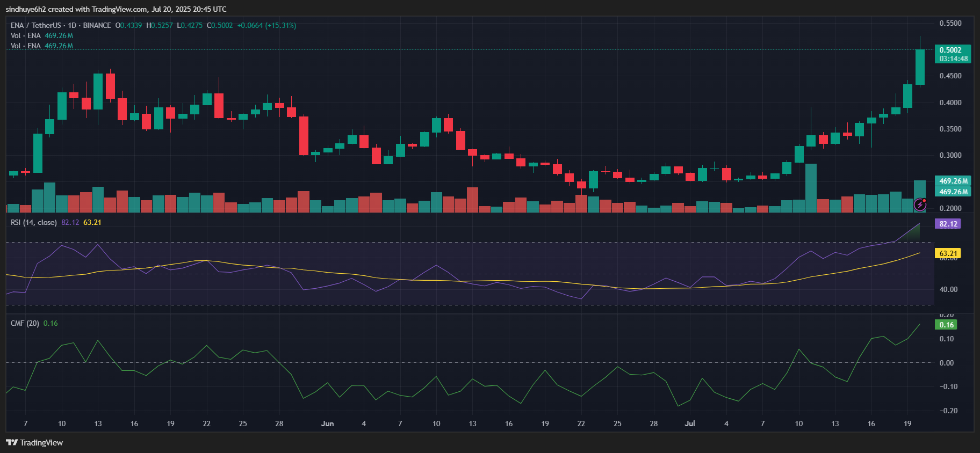
Task: Click the purple RSI value tag 82.12
Action: [948, 224]
